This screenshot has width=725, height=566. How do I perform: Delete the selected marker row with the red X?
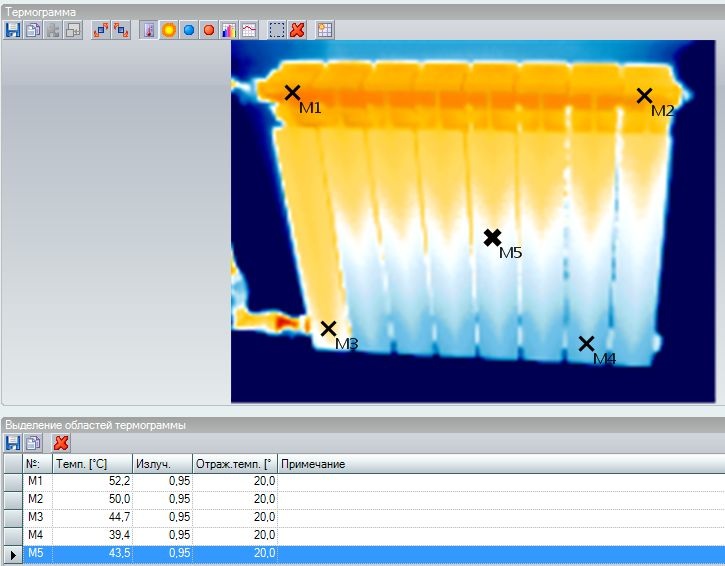click(61, 443)
